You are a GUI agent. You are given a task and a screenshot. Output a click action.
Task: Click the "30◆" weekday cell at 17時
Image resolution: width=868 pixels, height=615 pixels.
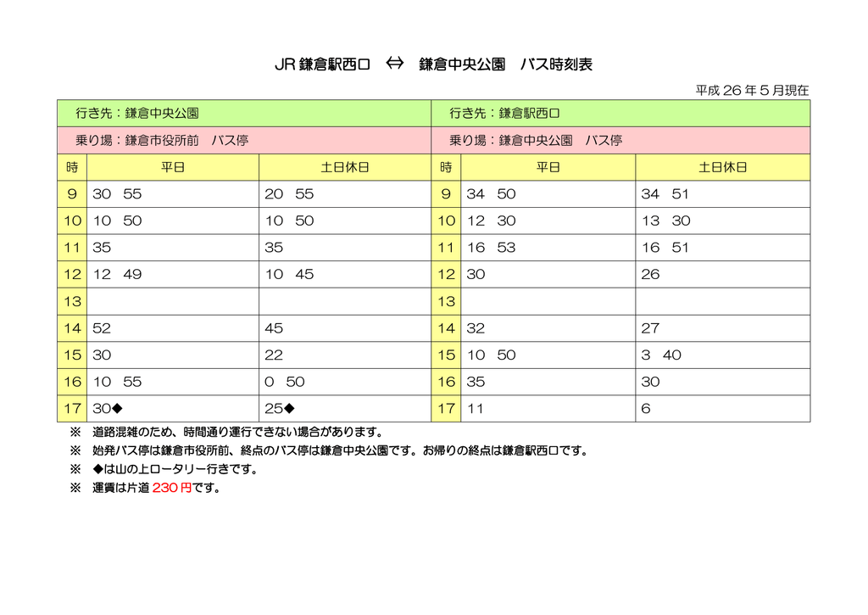coord(173,408)
